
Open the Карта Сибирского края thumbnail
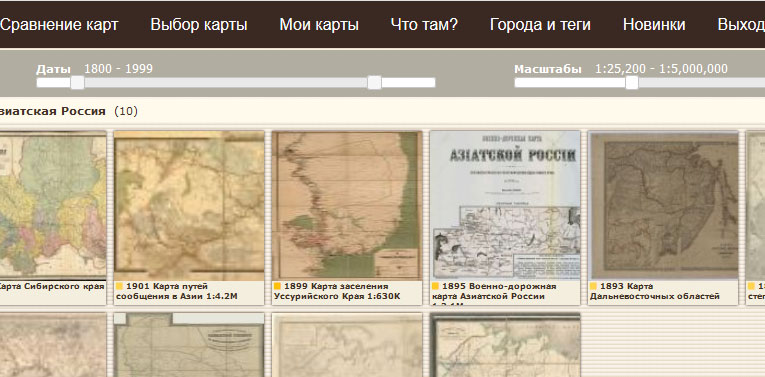click(x=53, y=205)
